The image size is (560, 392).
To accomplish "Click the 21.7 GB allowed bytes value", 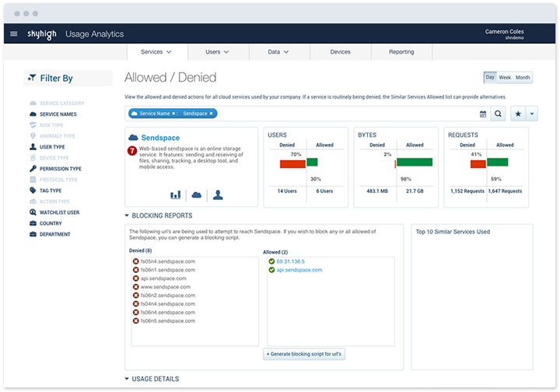I will [415, 191].
